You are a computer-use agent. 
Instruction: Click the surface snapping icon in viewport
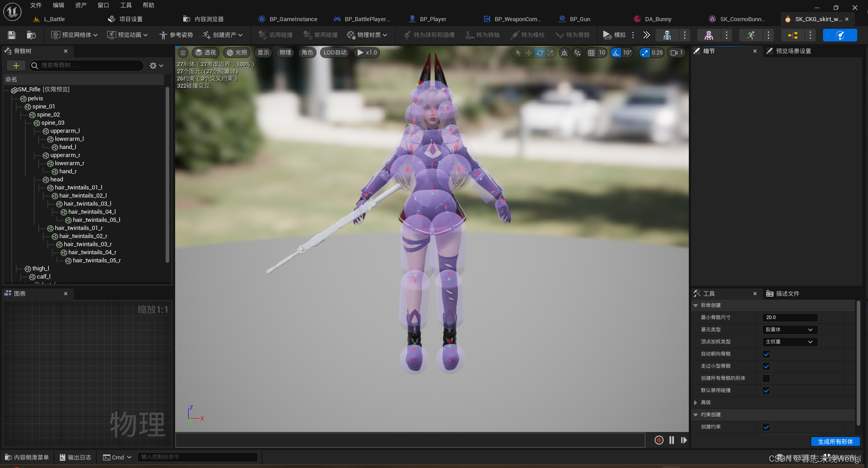577,53
